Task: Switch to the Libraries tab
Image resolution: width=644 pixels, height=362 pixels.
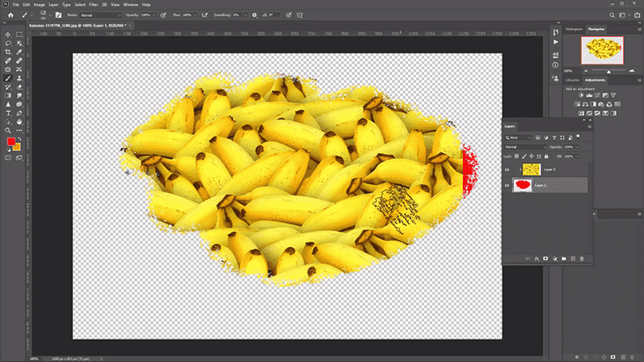Action: tap(572, 80)
